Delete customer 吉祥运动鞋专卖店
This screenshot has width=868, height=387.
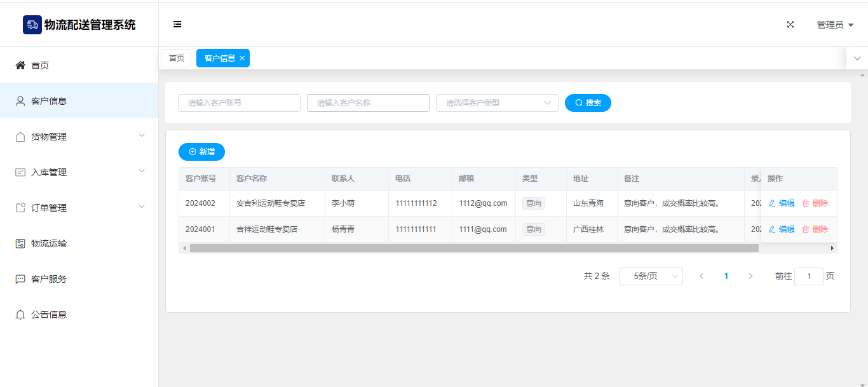point(815,229)
